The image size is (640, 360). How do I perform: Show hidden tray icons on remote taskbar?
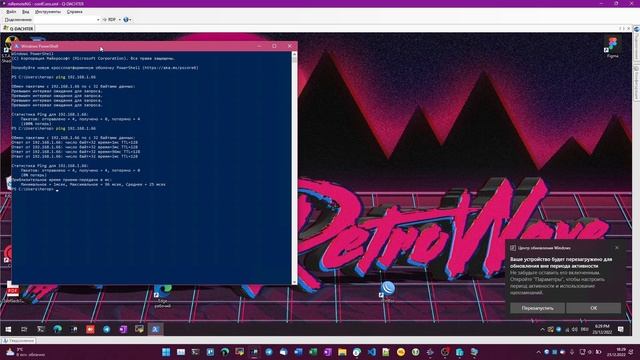click(x=542, y=329)
